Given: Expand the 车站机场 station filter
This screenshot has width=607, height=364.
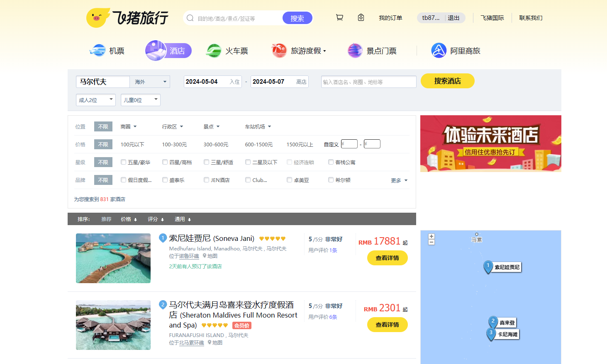Looking at the screenshot, I should click(258, 127).
